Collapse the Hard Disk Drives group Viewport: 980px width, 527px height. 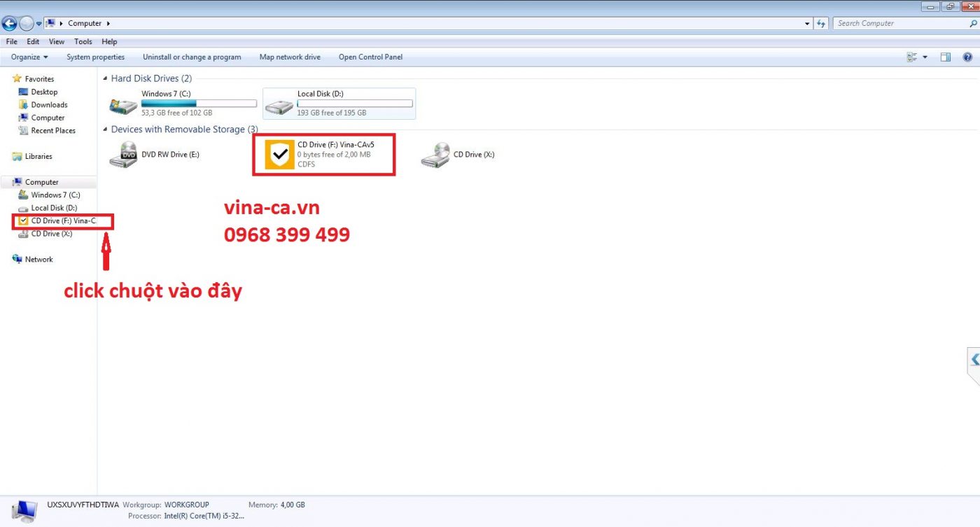click(x=105, y=78)
